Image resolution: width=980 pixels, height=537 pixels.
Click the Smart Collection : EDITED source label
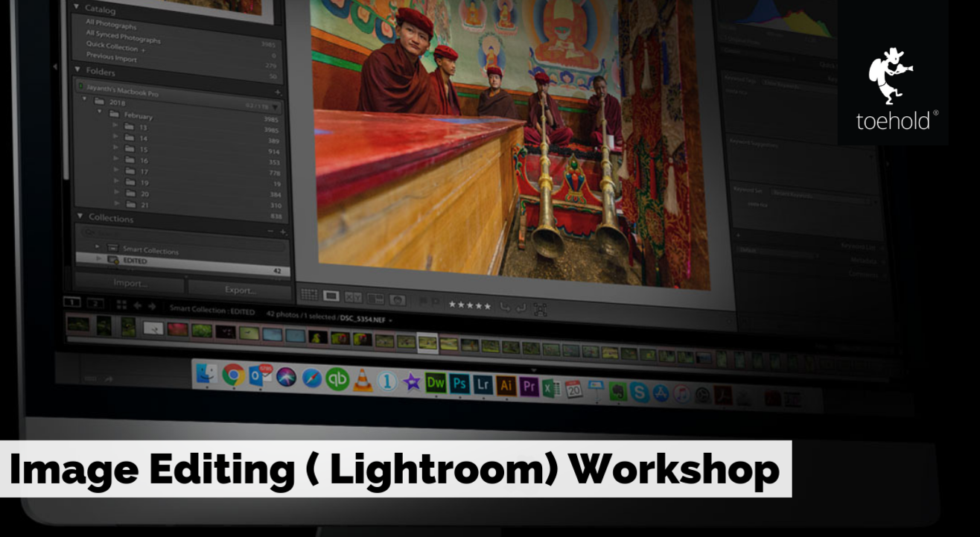(x=211, y=311)
